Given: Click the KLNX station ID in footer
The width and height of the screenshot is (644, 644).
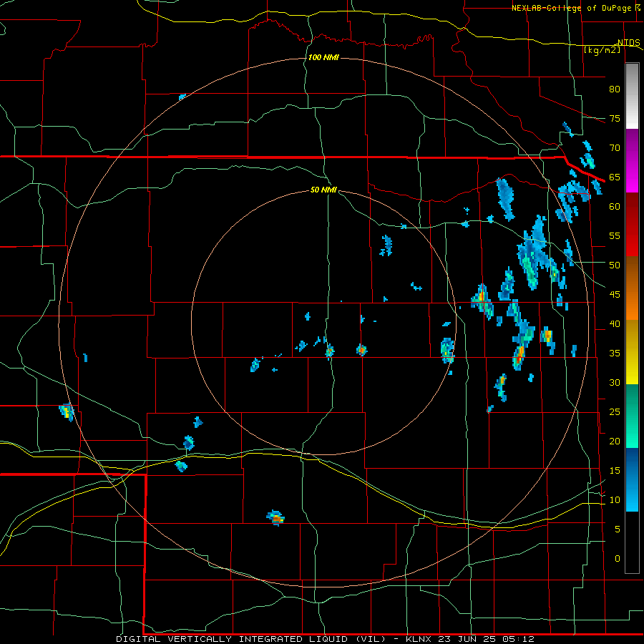Looking at the screenshot, I should click(x=419, y=639).
